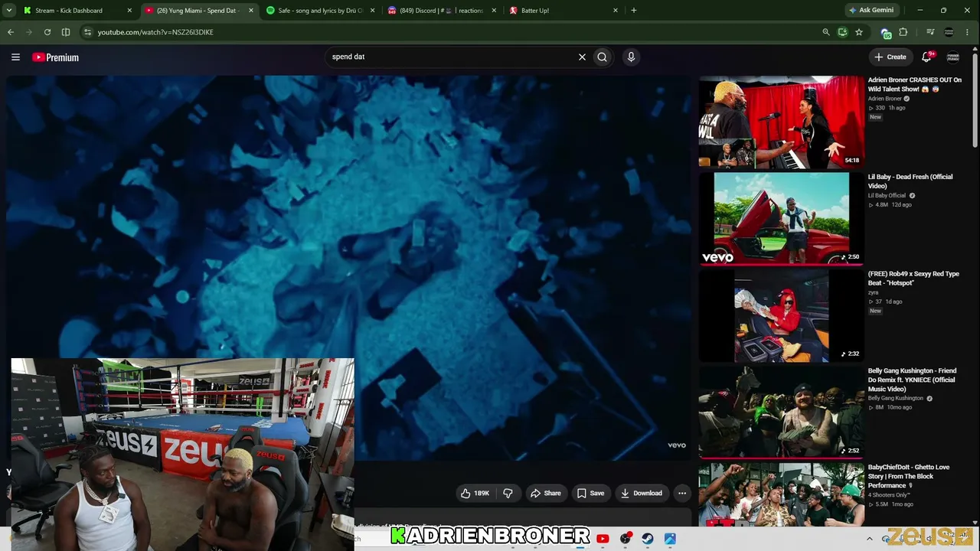Open Steam from the taskbar
The image size is (980, 551).
point(648,539)
